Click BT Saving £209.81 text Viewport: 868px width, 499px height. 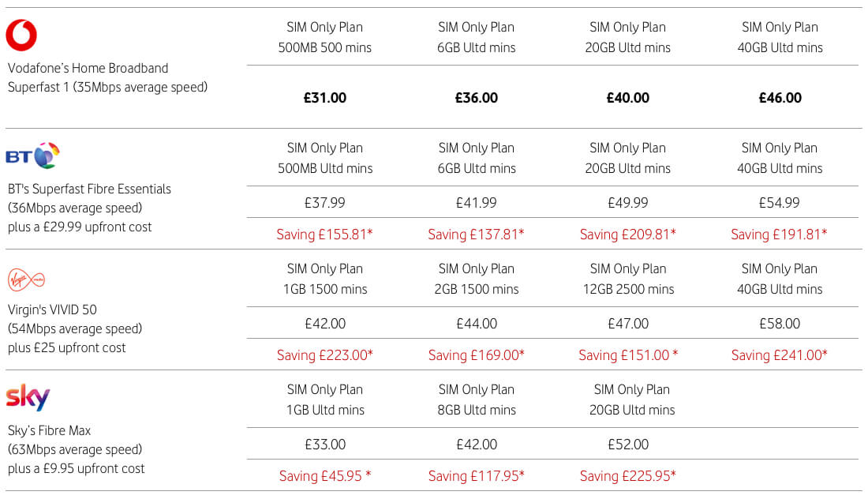tap(628, 234)
